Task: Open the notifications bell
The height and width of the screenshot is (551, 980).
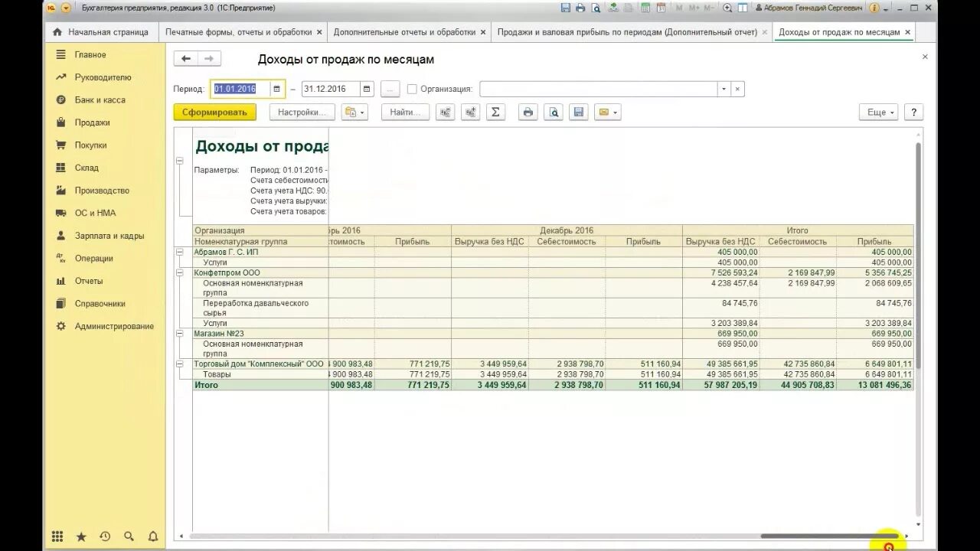Action: (x=152, y=536)
